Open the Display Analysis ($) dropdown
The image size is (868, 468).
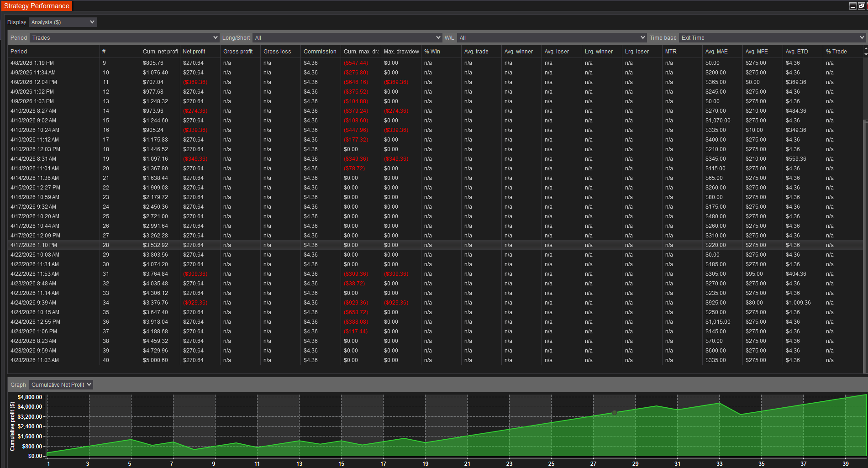(63, 22)
